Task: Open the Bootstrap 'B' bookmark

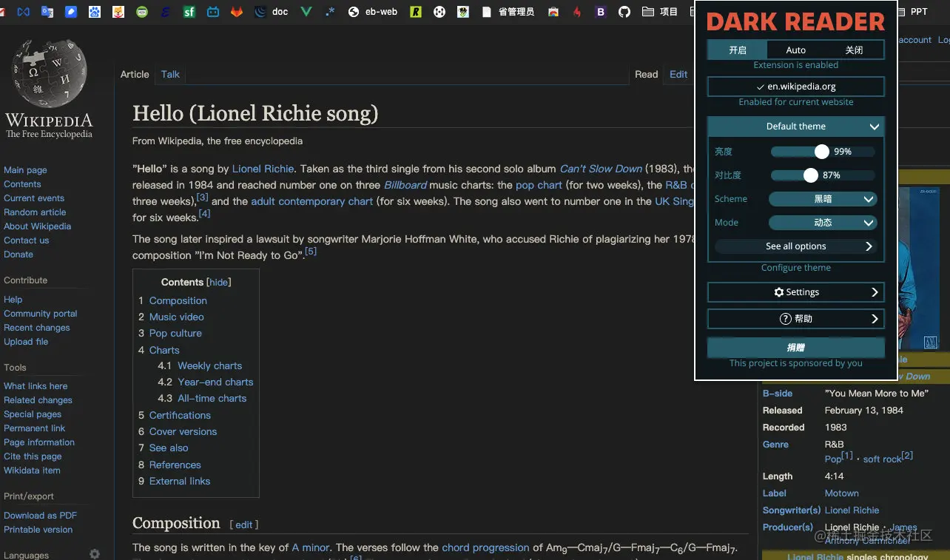Action: 601,12
